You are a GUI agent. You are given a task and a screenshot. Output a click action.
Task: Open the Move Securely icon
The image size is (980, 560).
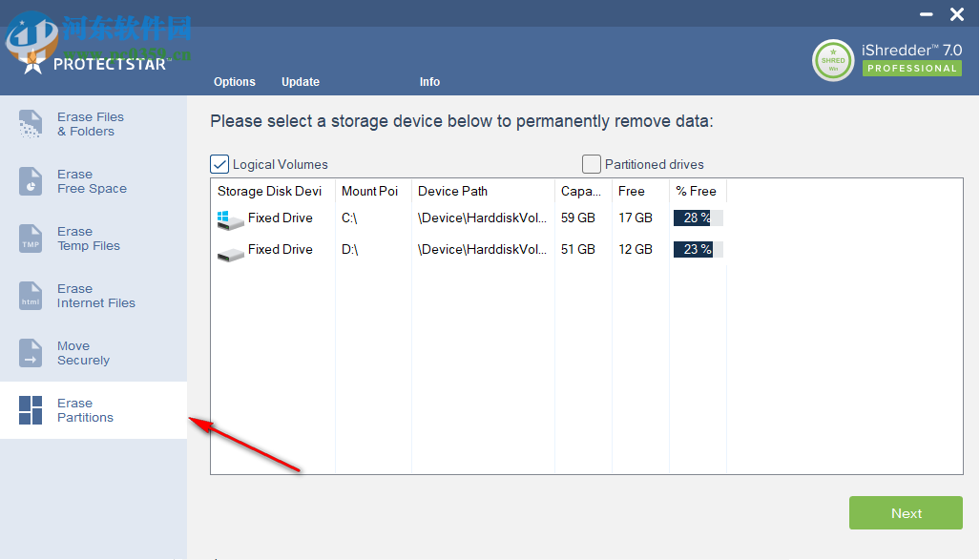(31, 353)
